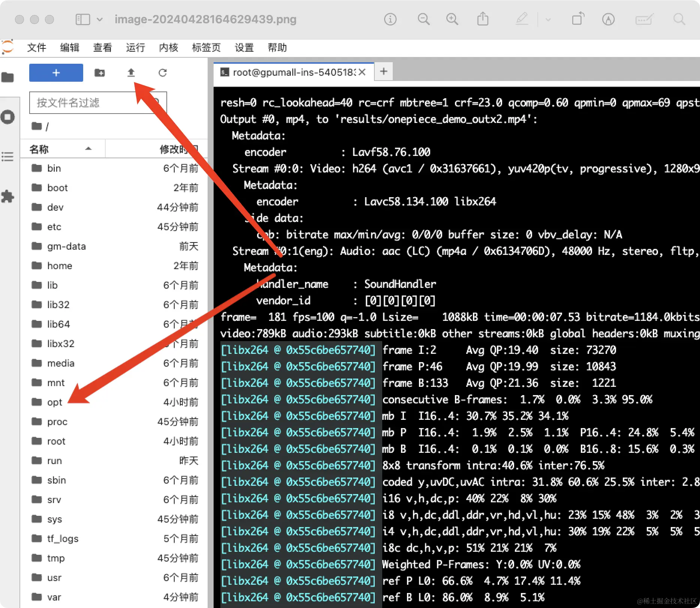The width and height of the screenshot is (700, 608).
Task: Zoom out in Preview toolbar
Action: tap(423, 19)
